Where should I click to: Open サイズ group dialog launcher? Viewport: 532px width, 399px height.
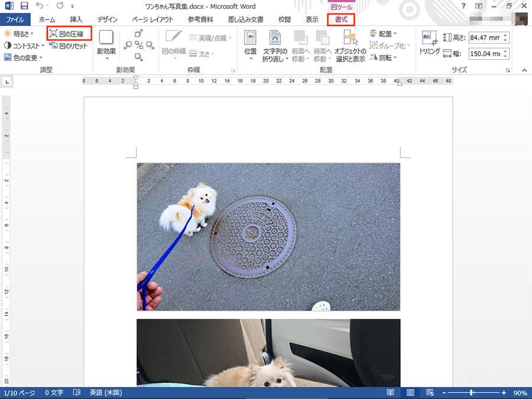click(x=508, y=70)
